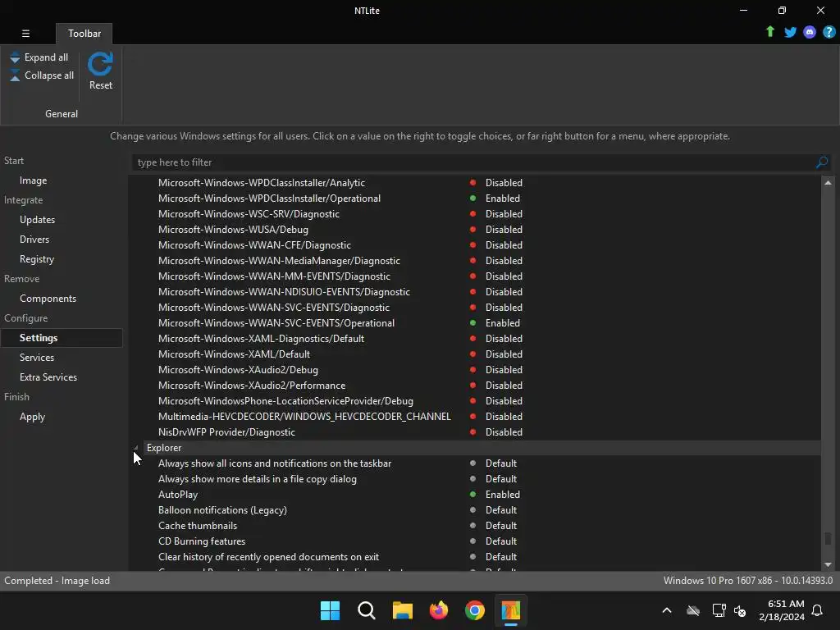Toggle Cache thumbnails Default value
Screen dimensions: 840x630
[x=501, y=526]
